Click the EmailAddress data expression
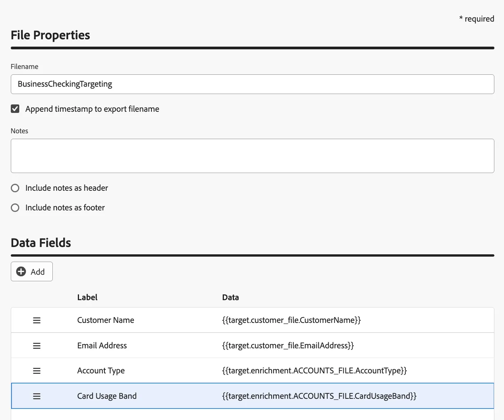This screenshot has height=420, width=504. [288, 346]
